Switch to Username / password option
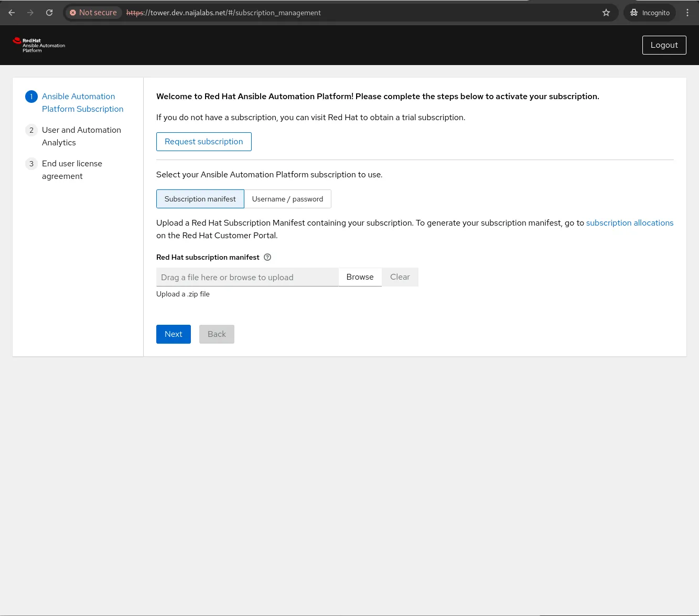Screen dimensions: 699x616 pos(287,199)
